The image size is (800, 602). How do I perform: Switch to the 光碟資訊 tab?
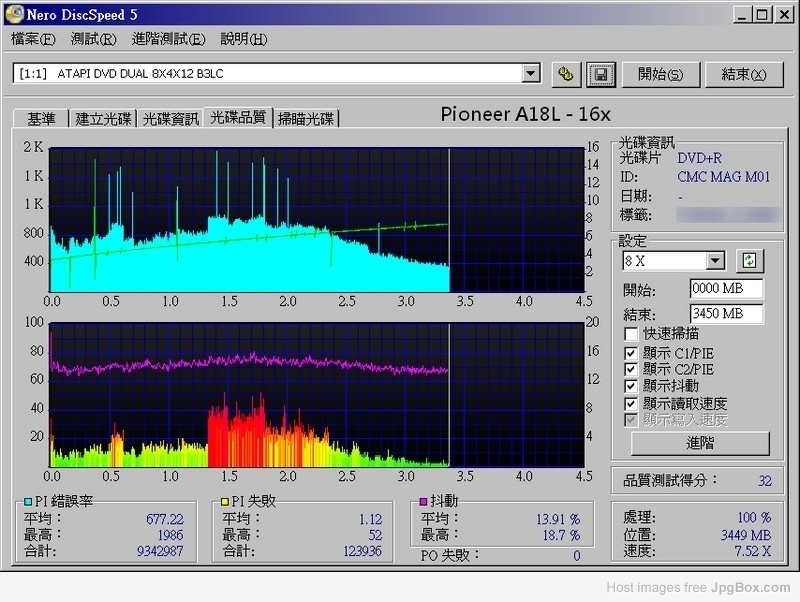pos(170,118)
